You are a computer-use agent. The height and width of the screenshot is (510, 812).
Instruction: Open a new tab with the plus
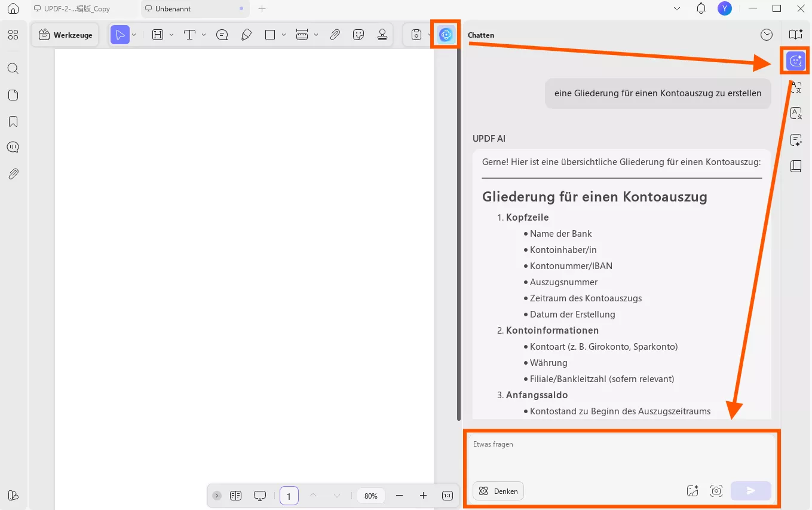[x=262, y=9]
